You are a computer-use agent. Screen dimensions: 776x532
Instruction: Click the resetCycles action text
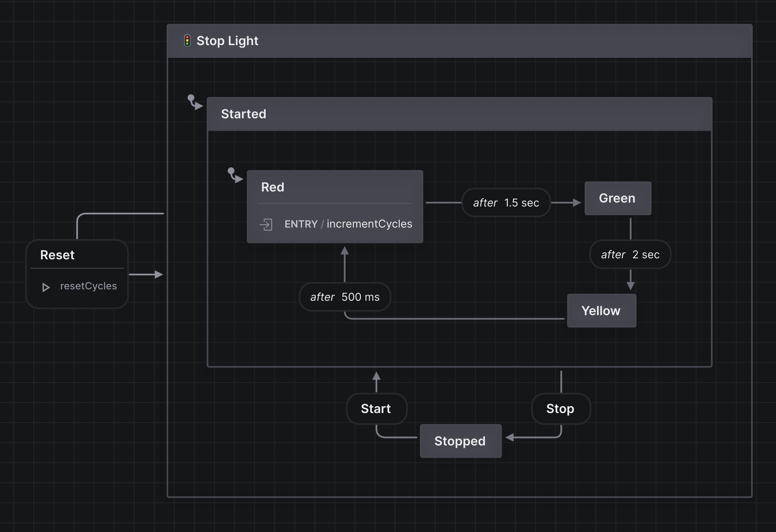(89, 286)
